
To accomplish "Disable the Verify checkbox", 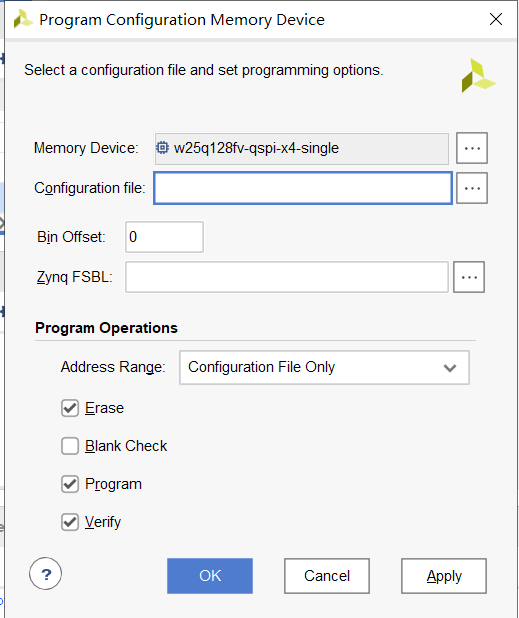I will point(70,522).
